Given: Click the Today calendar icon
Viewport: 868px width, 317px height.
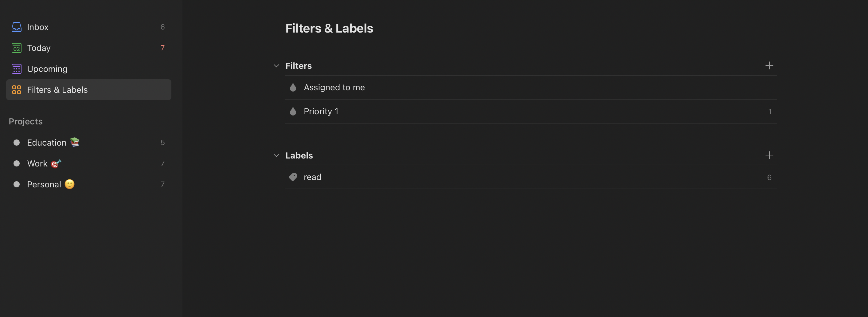Looking at the screenshot, I should pyautogui.click(x=17, y=48).
